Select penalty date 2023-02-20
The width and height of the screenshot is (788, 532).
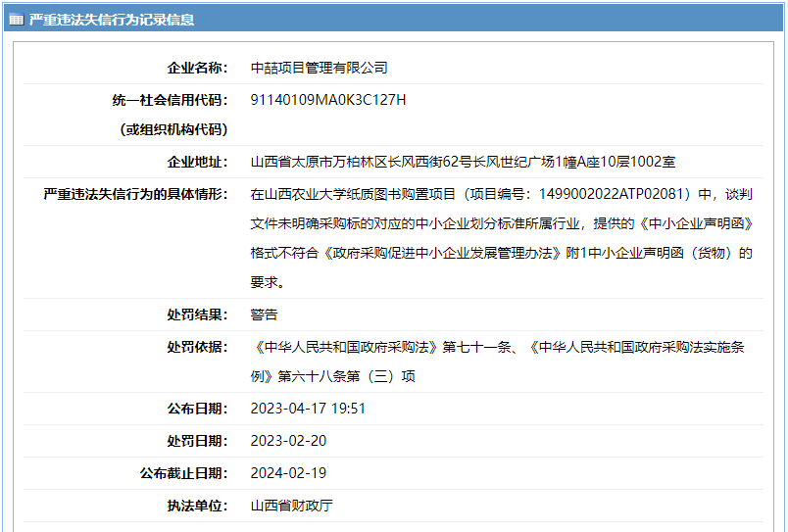click(x=288, y=441)
